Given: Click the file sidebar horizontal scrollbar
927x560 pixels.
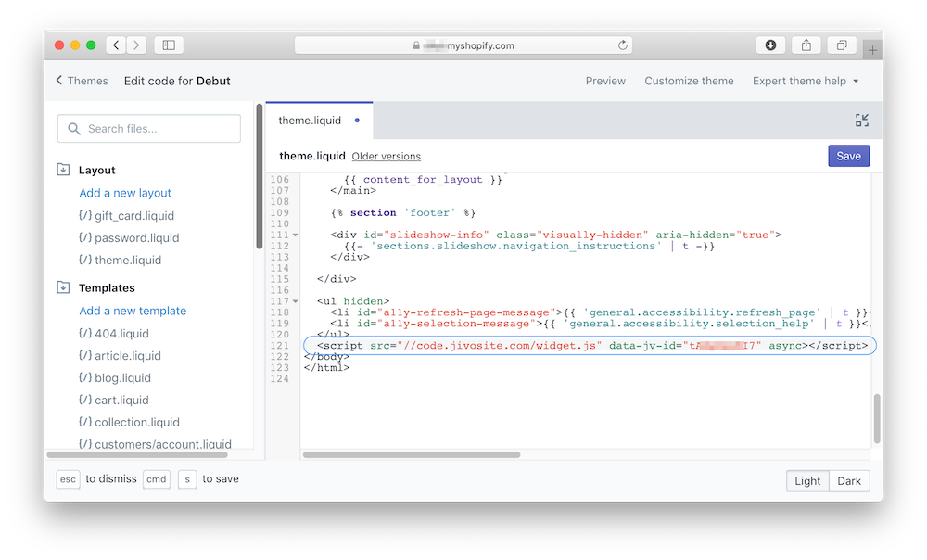Looking at the screenshot, I should click(137, 454).
